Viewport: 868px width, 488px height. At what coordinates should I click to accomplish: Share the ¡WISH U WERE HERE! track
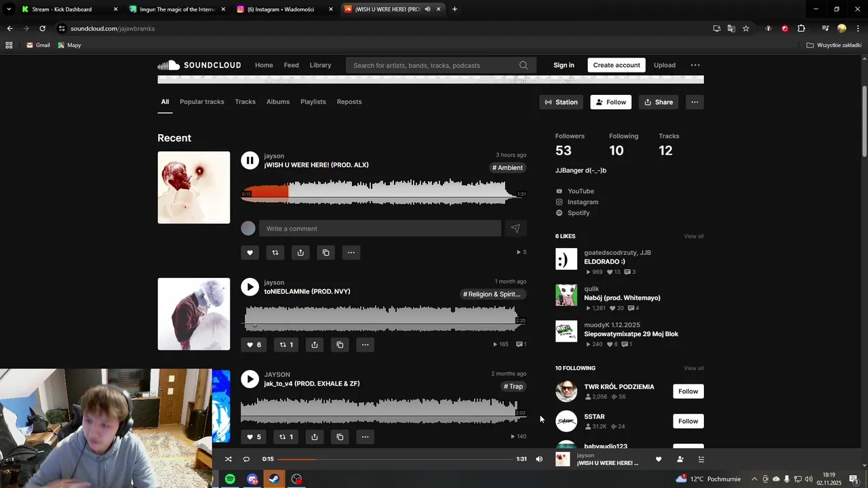coord(300,253)
